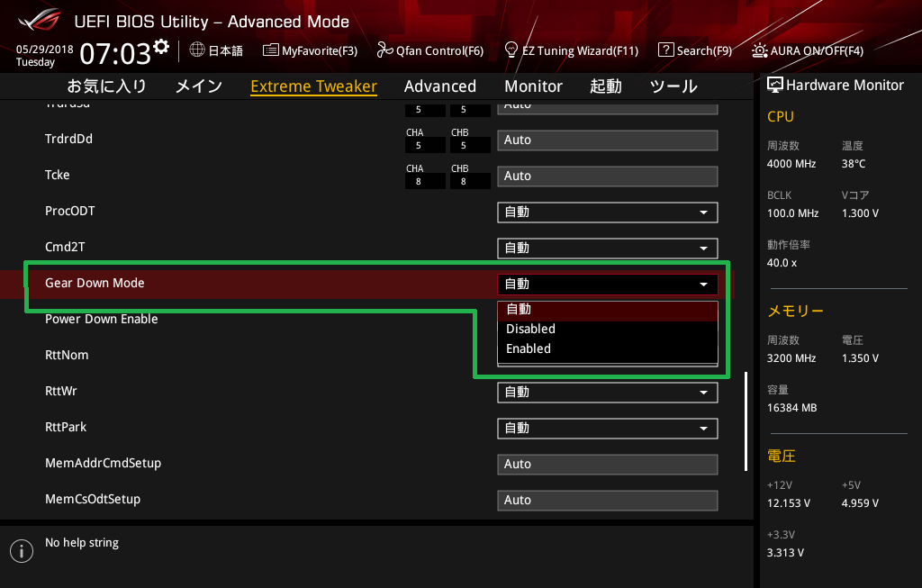Image resolution: width=922 pixels, height=588 pixels.
Task: Switch to the お気に入り tab
Action: 106,86
